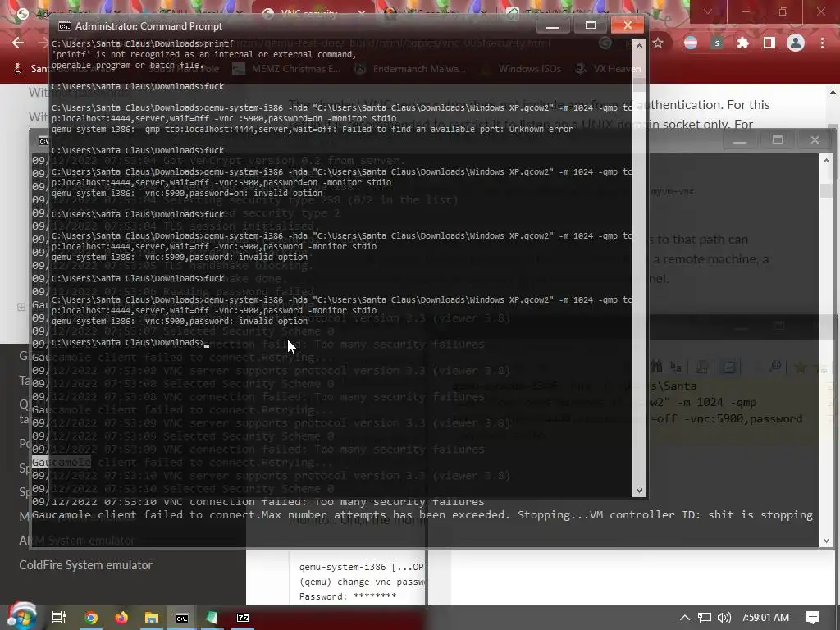840x630 pixels.
Task: Open the Chrome profile avatar
Action: (x=796, y=43)
